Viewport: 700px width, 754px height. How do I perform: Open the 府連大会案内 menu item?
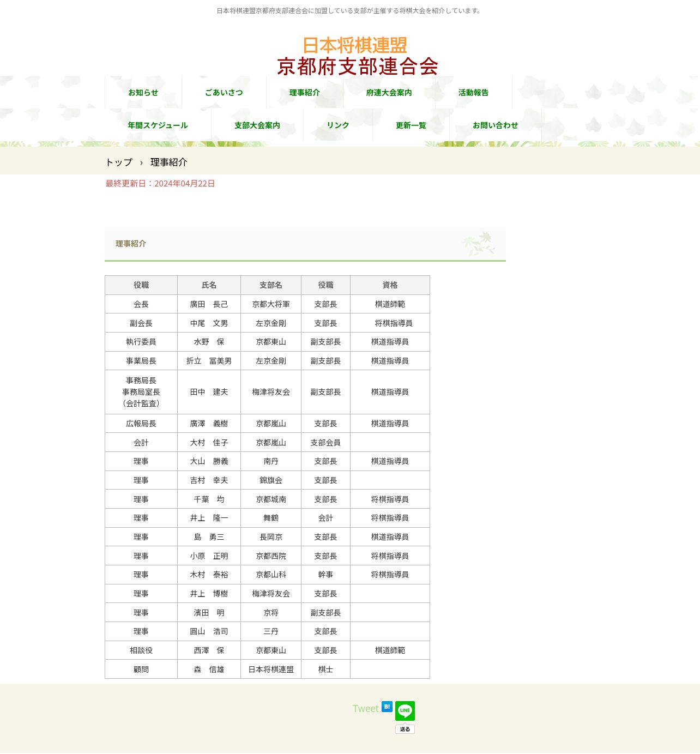[389, 93]
